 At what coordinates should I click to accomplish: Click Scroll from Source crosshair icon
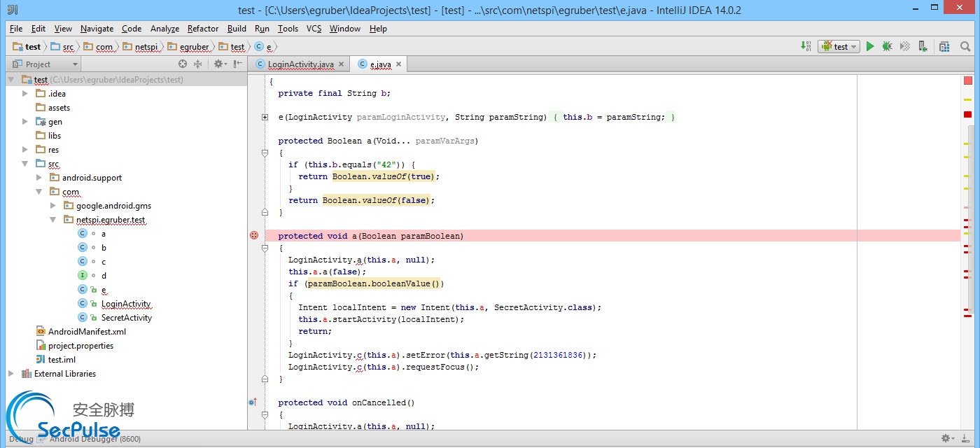click(183, 64)
